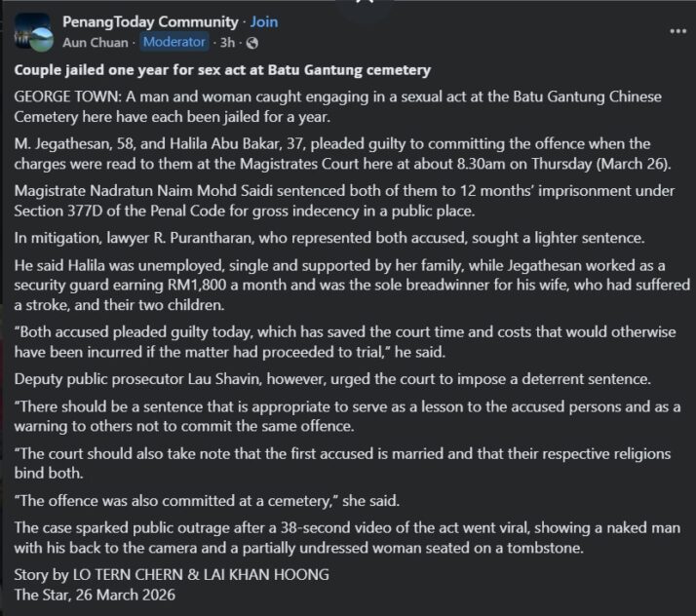The height and width of the screenshot is (616, 696).
Task: Open the post's 3h timestamp link
Action: (x=229, y=43)
